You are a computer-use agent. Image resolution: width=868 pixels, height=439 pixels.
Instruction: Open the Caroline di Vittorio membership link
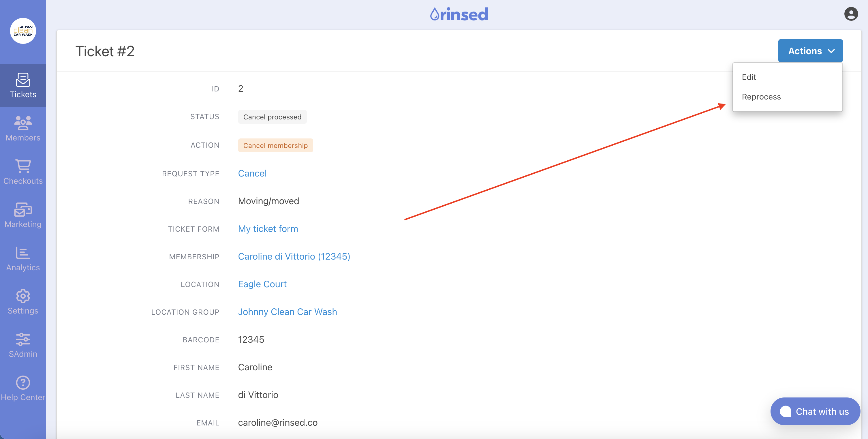294,256
